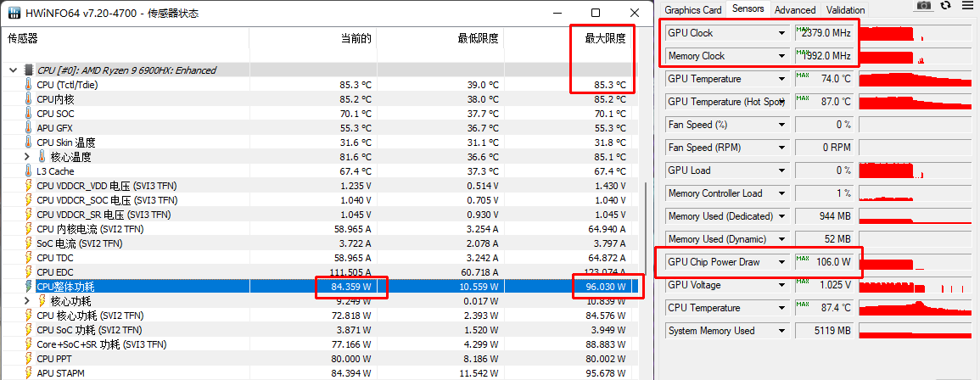
Task: Click the 最大限度 column header
Action: (604, 39)
